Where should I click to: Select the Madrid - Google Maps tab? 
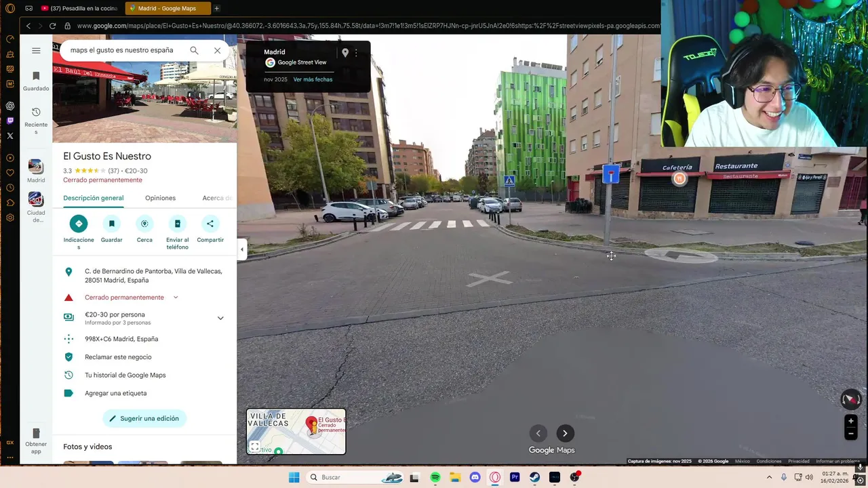tap(167, 8)
